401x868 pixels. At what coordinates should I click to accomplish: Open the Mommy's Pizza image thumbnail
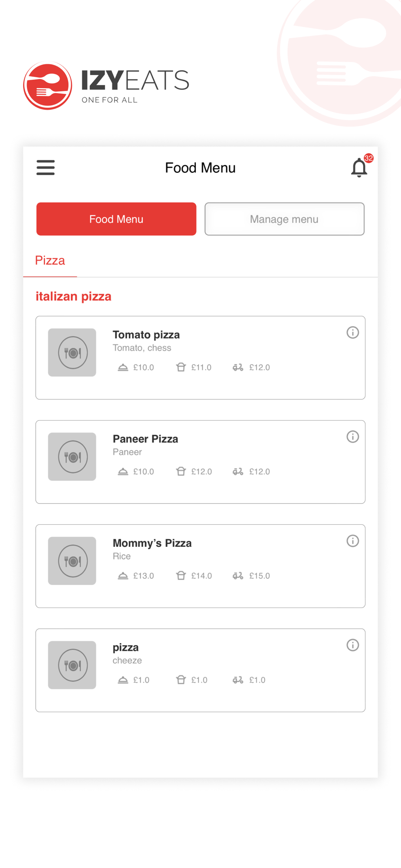tap(72, 561)
